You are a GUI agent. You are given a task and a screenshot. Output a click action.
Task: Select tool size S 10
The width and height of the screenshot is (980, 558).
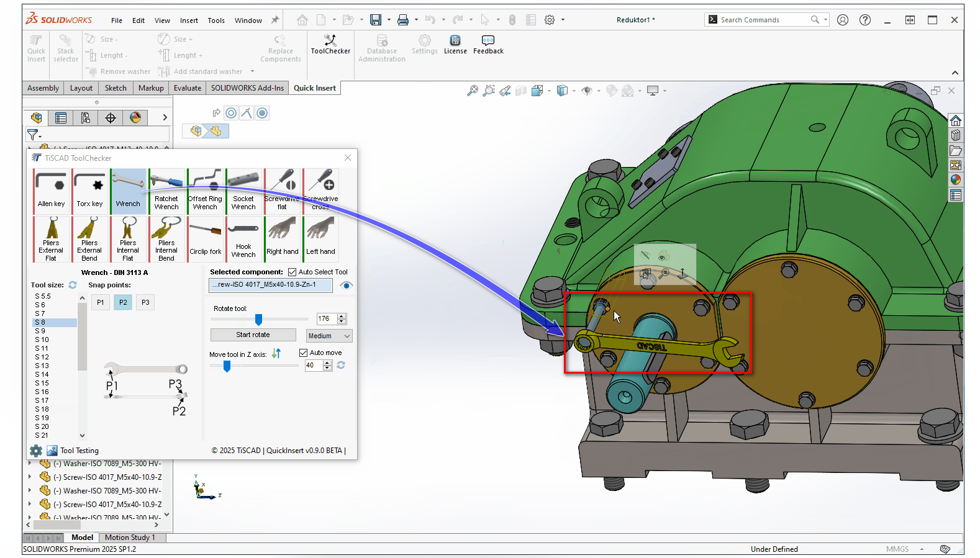[x=55, y=340]
